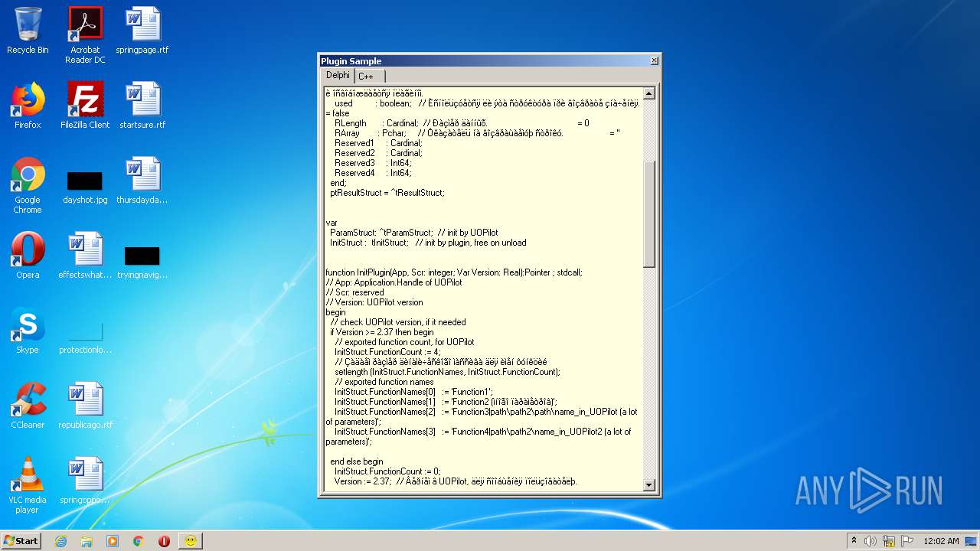Click line 'end else begin'
980x551 pixels.
357,461
